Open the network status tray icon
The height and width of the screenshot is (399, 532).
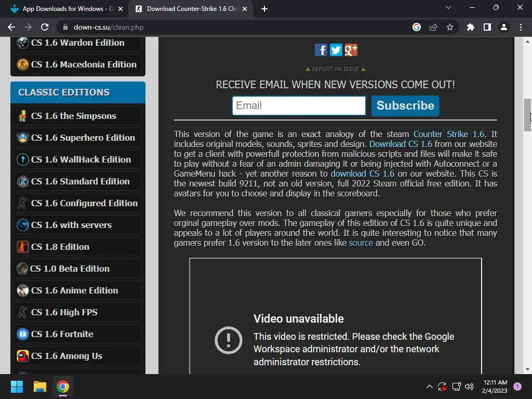456,387
